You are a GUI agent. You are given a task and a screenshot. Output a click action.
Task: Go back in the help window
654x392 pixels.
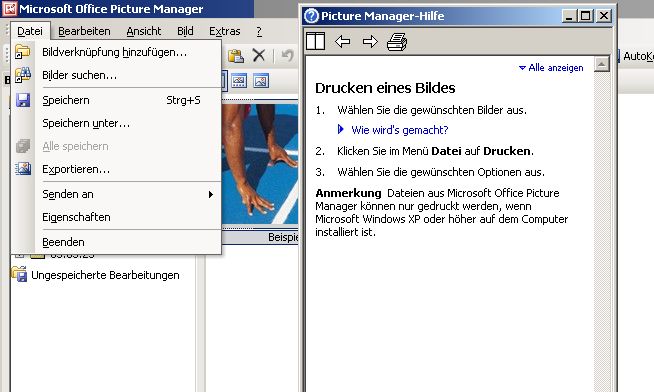point(342,41)
